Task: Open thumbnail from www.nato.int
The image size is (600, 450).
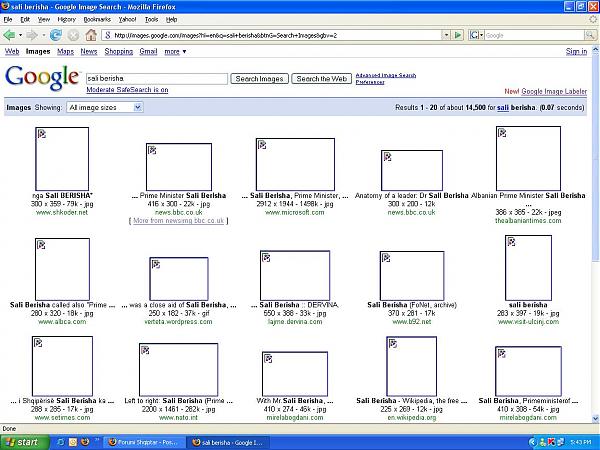Action: tap(179, 370)
